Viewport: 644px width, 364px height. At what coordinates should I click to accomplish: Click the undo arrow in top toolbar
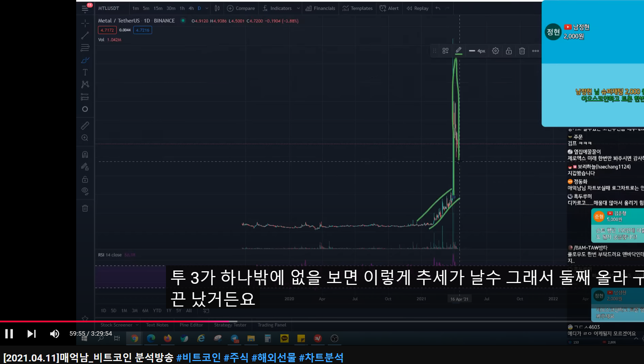438,8
